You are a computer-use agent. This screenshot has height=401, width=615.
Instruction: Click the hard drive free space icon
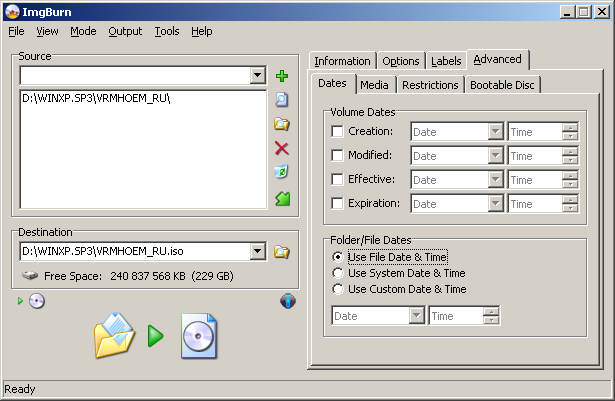click(30, 275)
